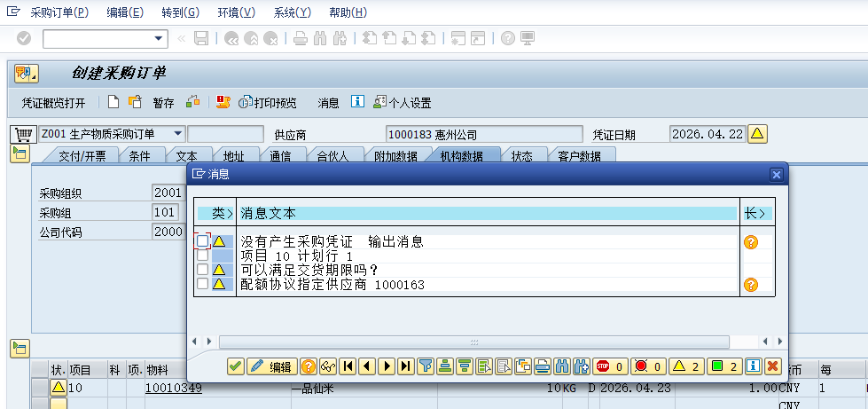Check the box for '没有产生采购凭证' message
The width and height of the screenshot is (868, 409).
click(203, 241)
